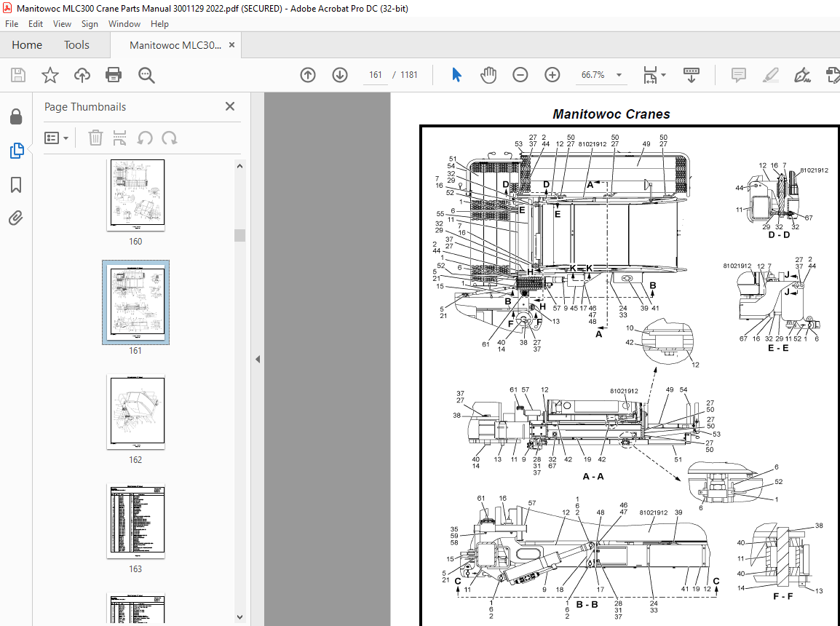The width and height of the screenshot is (840, 626).
Task: Click the 'B - B' section label
Action: tap(587, 605)
